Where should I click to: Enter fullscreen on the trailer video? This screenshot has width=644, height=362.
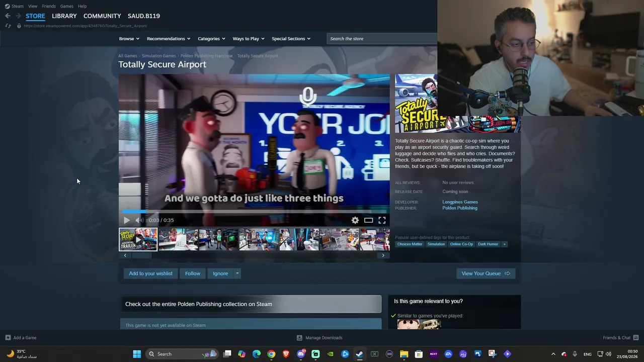tap(382, 220)
